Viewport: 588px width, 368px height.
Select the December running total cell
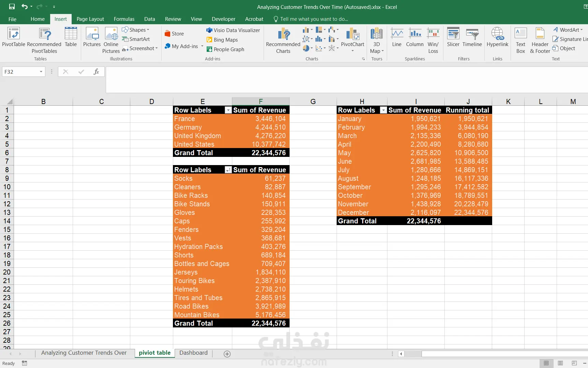coord(468,212)
